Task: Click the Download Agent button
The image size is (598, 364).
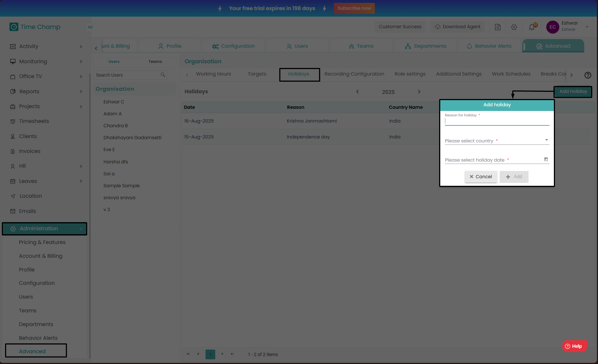Action: tap(458, 27)
